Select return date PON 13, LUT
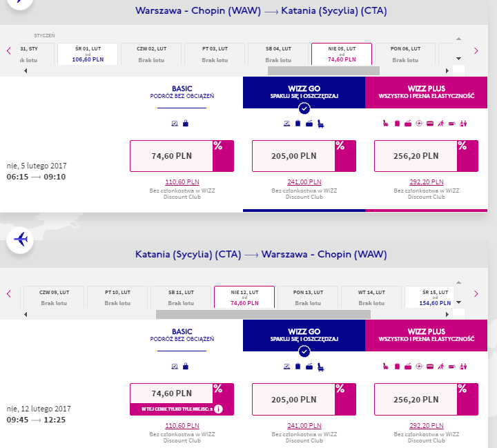This screenshot has height=448, width=497. pos(308,297)
